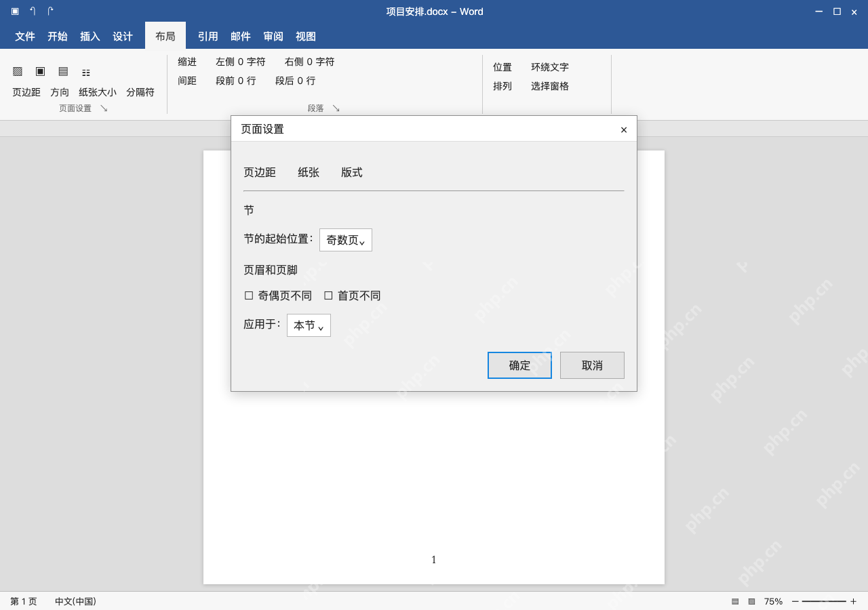Click the 取消 button
Viewport: 868px width, 610px height.
coord(592,365)
